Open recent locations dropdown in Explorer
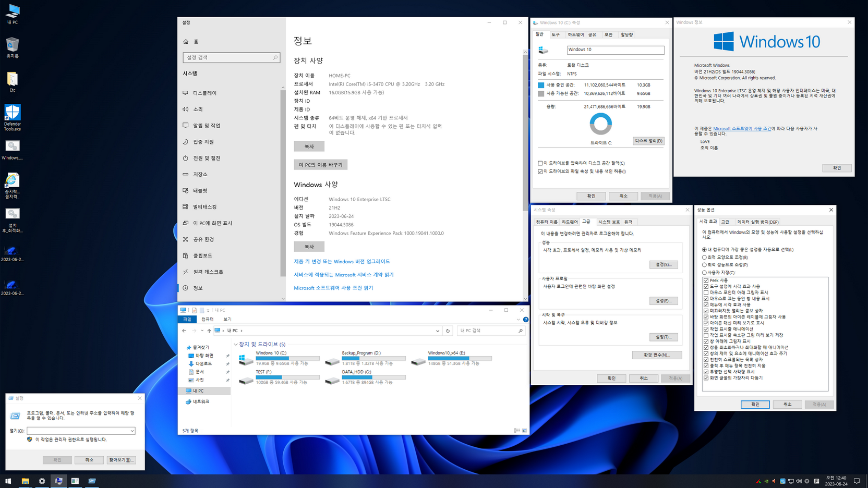The width and height of the screenshot is (868, 488). tap(202, 331)
